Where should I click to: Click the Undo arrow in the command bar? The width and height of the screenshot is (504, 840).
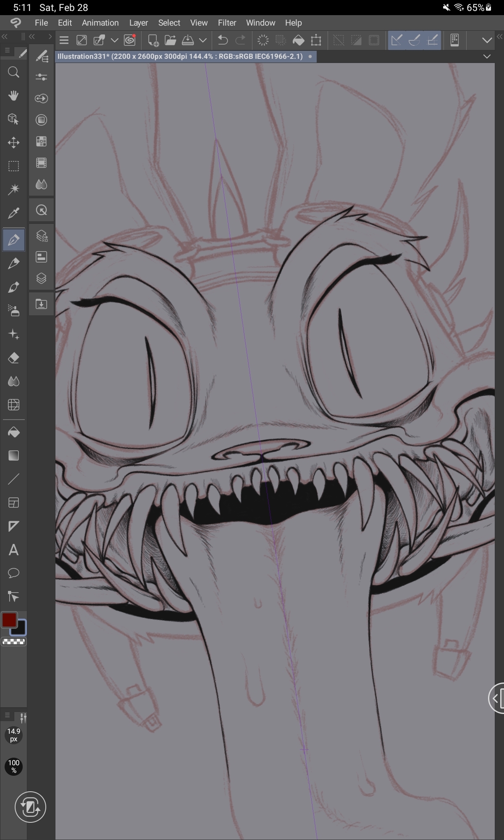223,40
